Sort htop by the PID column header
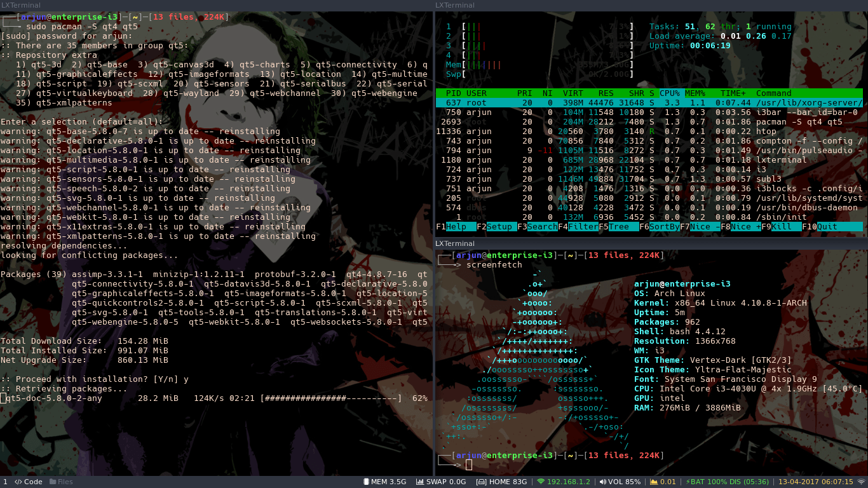The width and height of the screenshot is (868, 488). [x=454, y=93]
